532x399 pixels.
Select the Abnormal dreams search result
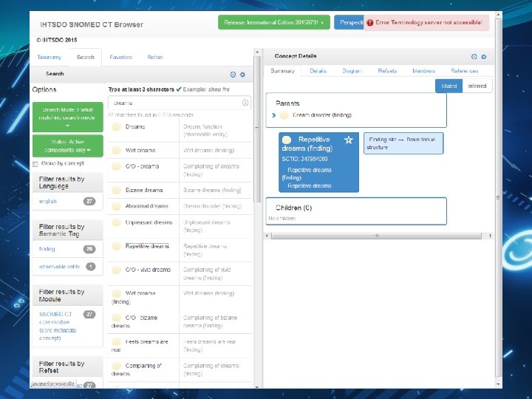point(146,206)
